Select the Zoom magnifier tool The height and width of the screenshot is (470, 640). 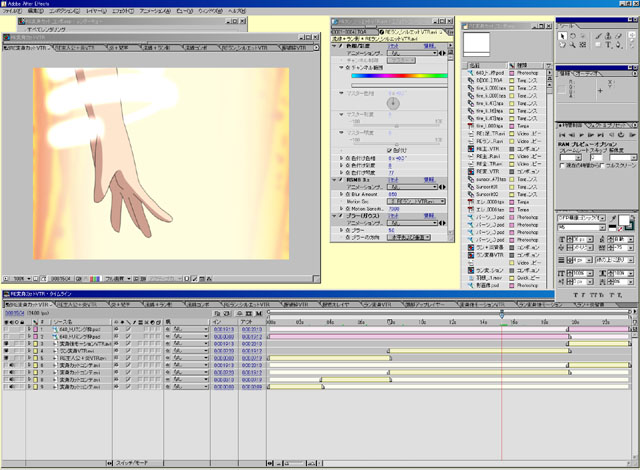click(x=573, y=45)
